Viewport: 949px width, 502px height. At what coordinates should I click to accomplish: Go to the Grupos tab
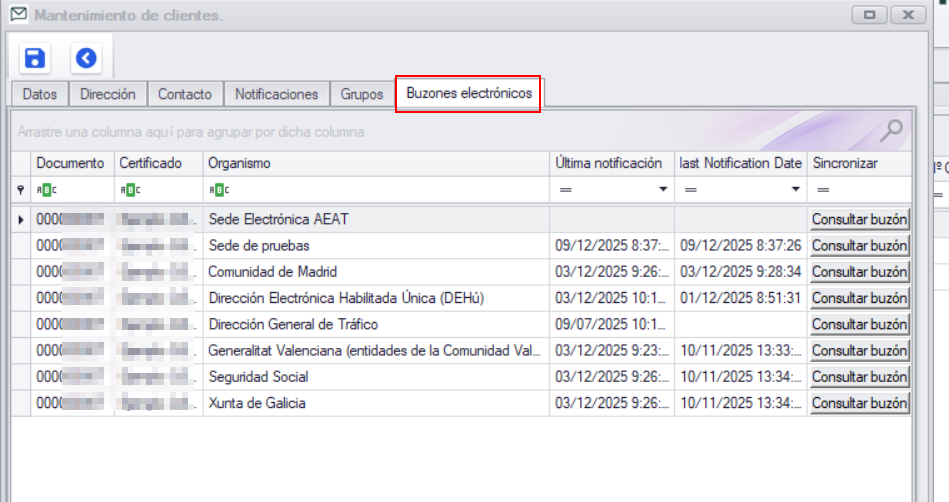pyautogui.click(x=361, y=94)
